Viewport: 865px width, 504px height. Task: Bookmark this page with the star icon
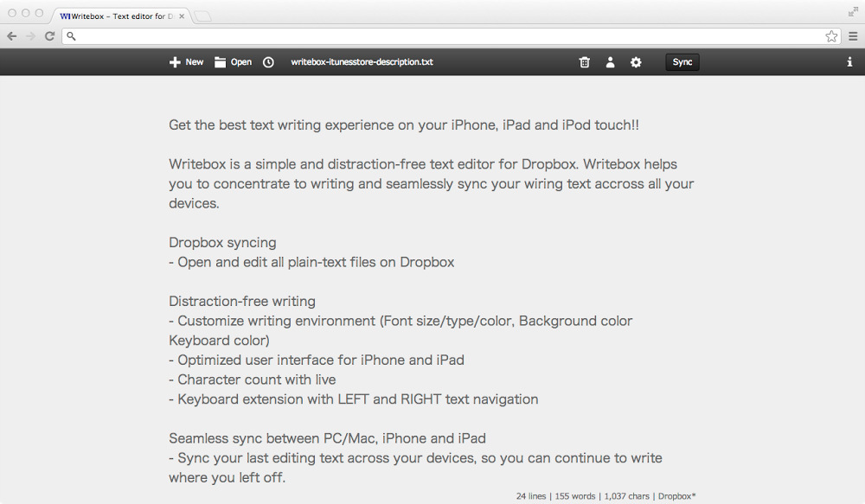pos(831,36)
